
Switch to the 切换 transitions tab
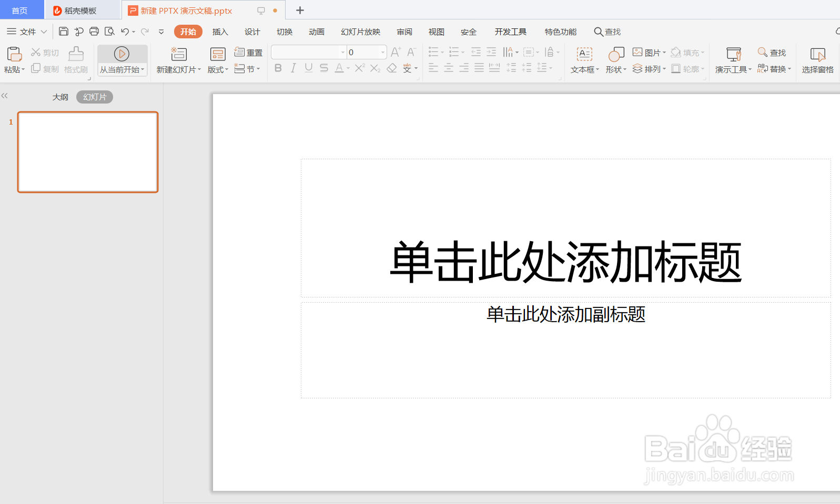tap(284, 32)
